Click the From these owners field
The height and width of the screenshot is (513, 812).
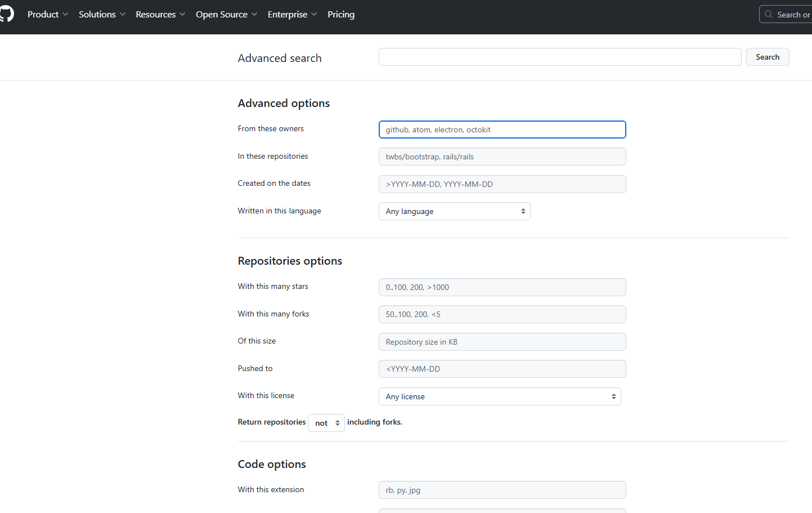(502, 130)
